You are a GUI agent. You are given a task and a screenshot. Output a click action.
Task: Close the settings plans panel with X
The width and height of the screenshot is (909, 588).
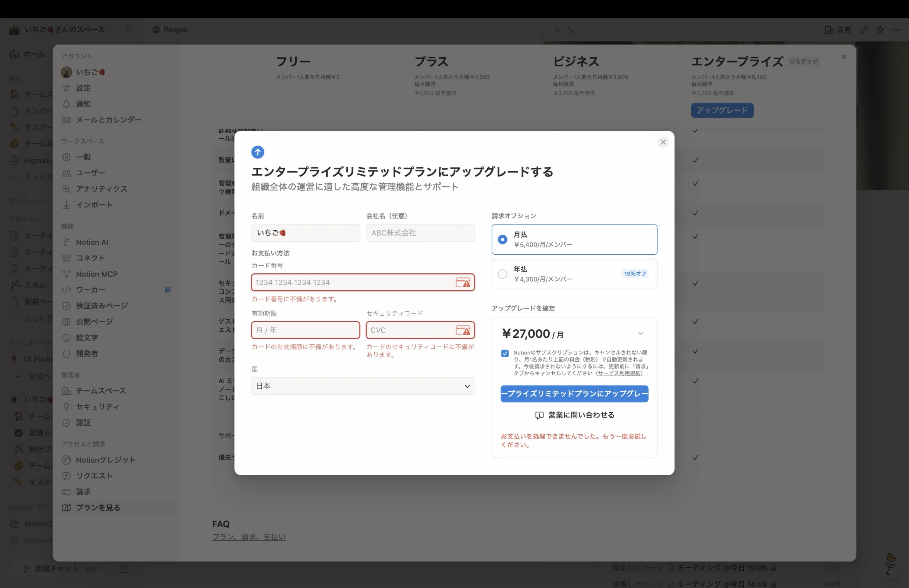[844, 57]
